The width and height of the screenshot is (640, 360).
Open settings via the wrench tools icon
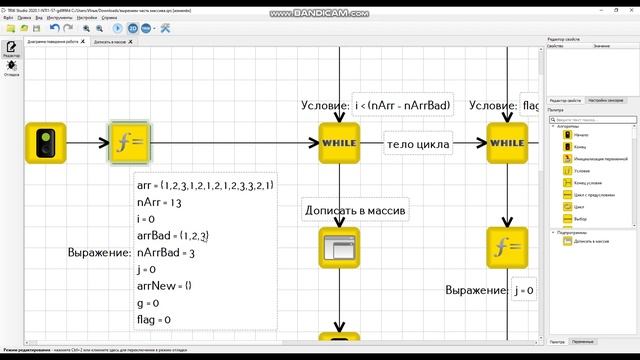point(165,28)
